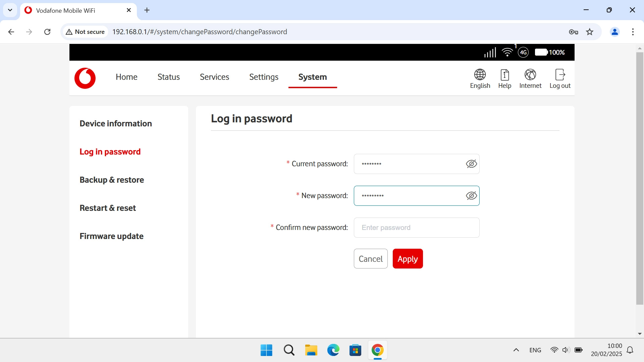Click the Cancel button
This screenshot has width=644, height=362.
point(371,259)
